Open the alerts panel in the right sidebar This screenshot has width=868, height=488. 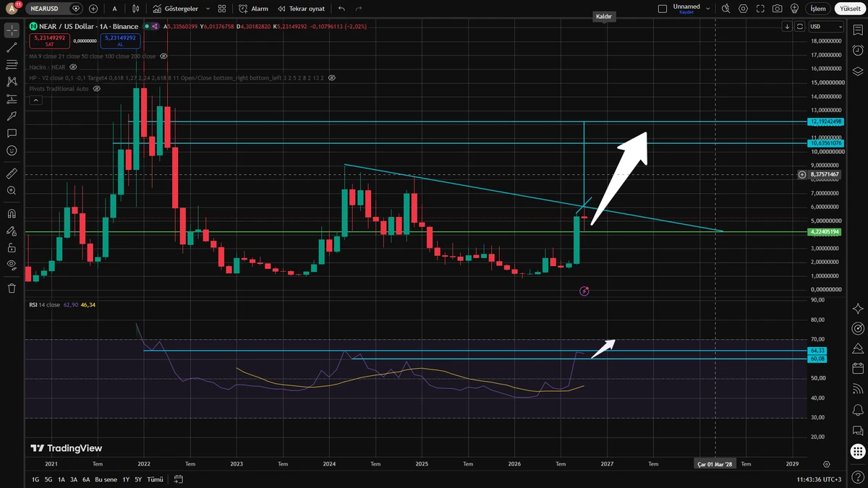(x=858, y=50)
